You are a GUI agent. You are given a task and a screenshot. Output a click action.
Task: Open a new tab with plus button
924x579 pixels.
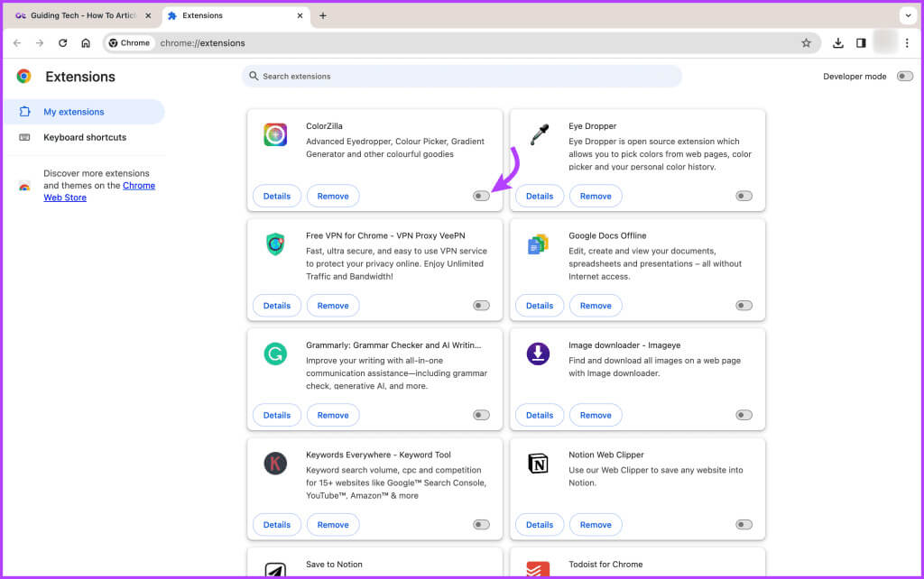point(323,16)
